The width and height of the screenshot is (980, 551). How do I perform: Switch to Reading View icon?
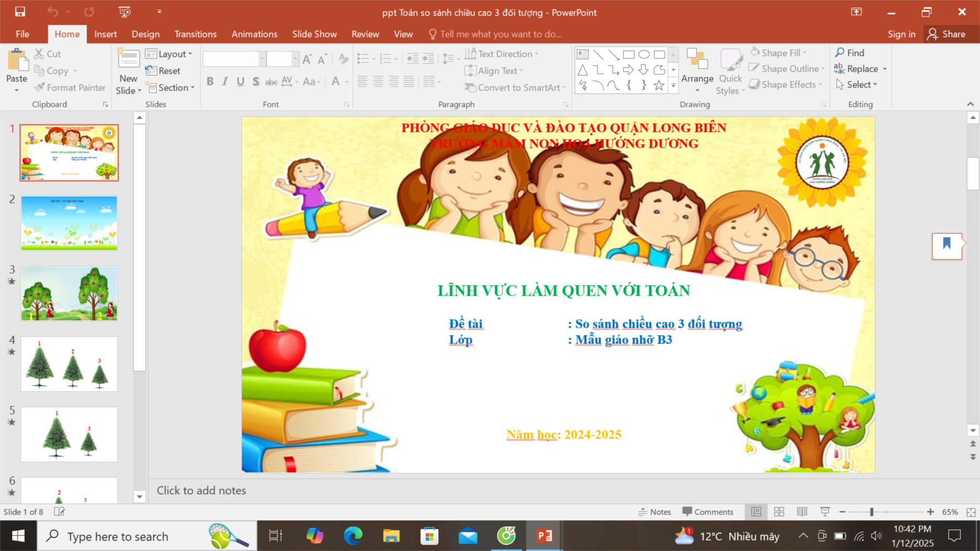[x=802, y=512]
